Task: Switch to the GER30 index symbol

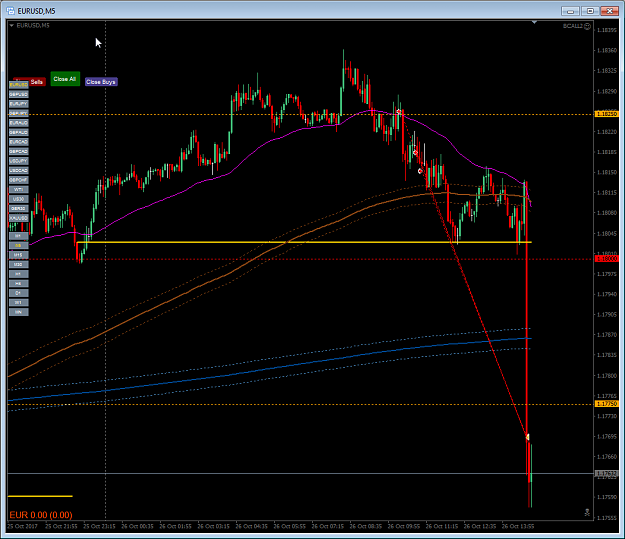Action: [x=19, y=209]
